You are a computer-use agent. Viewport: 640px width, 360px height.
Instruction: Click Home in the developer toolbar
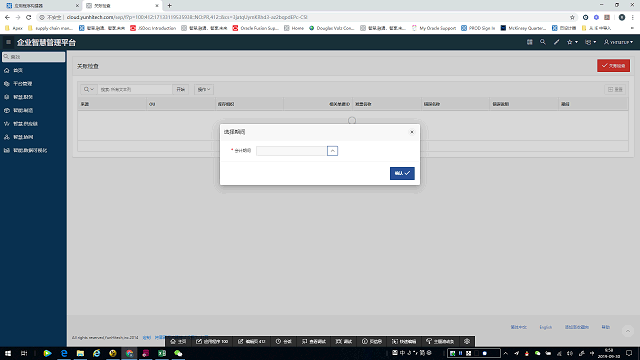[x=178, y=342]
